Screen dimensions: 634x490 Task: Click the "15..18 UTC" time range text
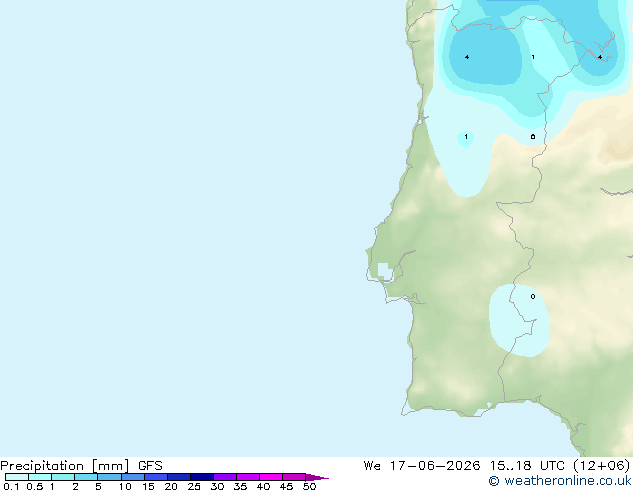pyautogui.click(x=527, y=466)
